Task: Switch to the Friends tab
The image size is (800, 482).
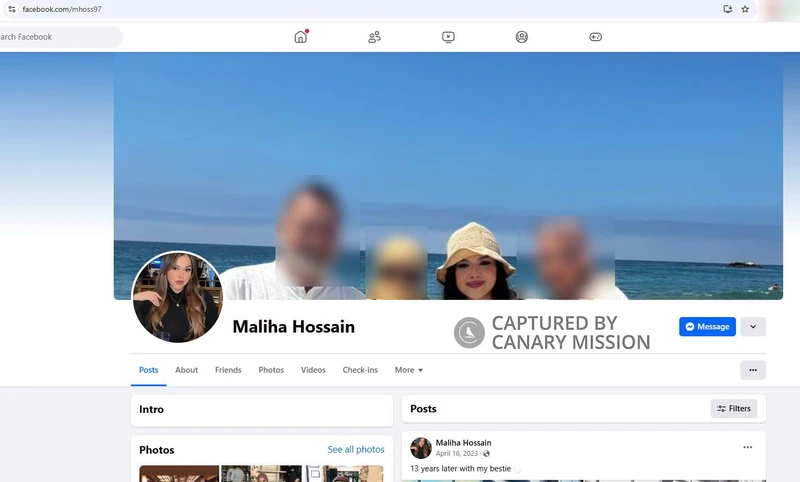Action: tap(228, 370)
